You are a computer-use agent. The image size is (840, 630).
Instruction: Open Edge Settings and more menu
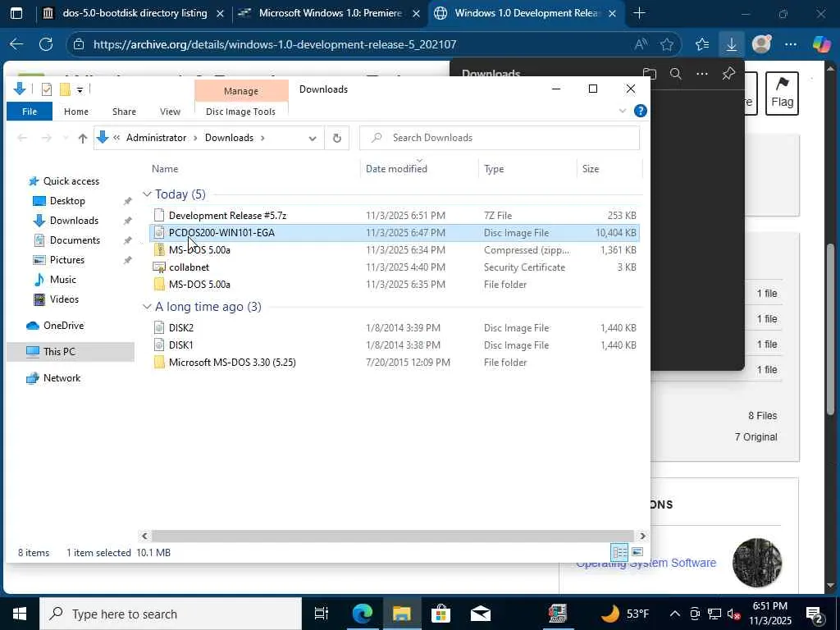point(791,44)
